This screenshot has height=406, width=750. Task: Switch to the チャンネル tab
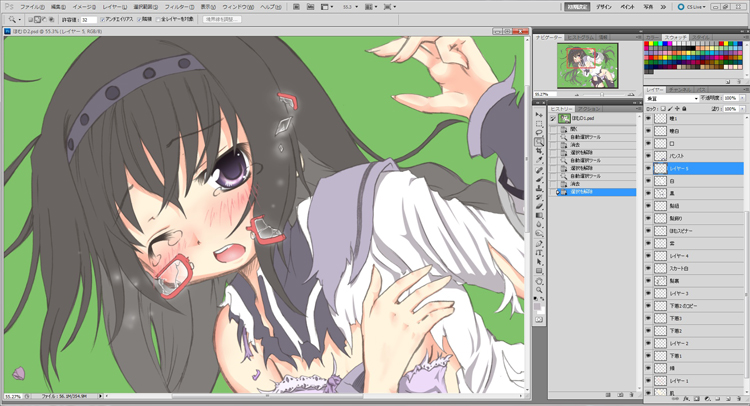point(680,89)
